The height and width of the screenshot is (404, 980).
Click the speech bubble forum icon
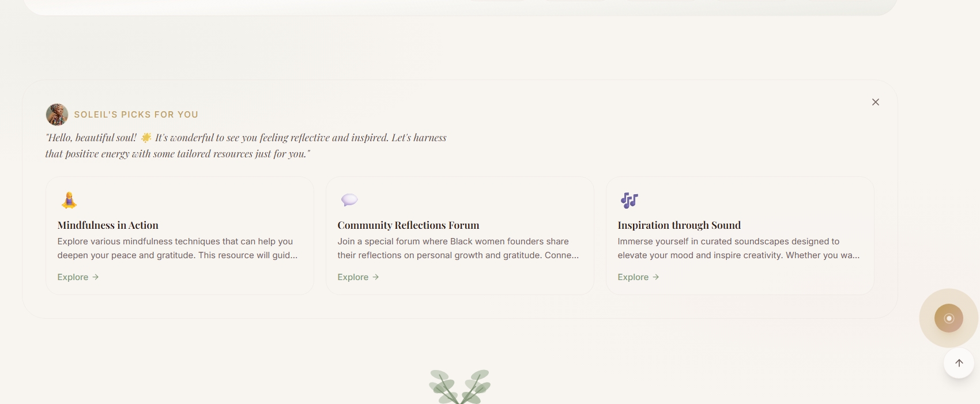[349, 200]
